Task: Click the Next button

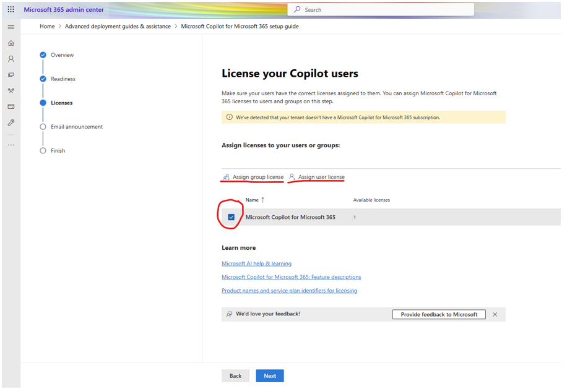Action: tap(270, 376)
